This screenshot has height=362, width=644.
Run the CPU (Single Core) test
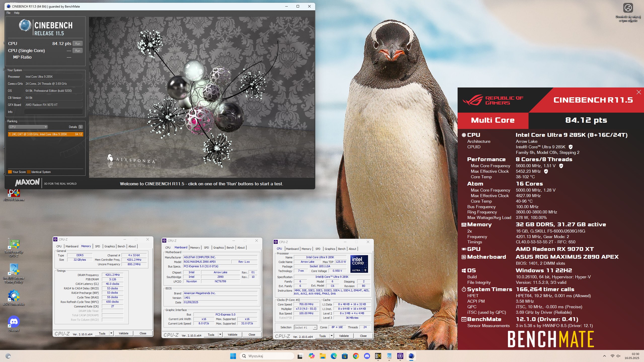(x=77, y=51)
